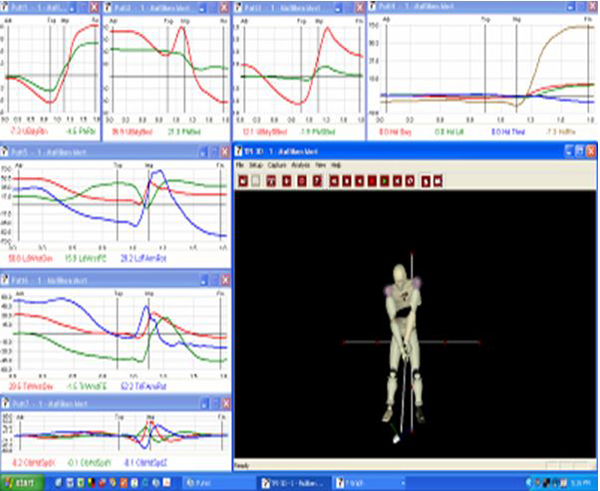600x491 pixels.
Task: Click the green TrlWristFE legend value in Plot6
Action: point(85,387)
